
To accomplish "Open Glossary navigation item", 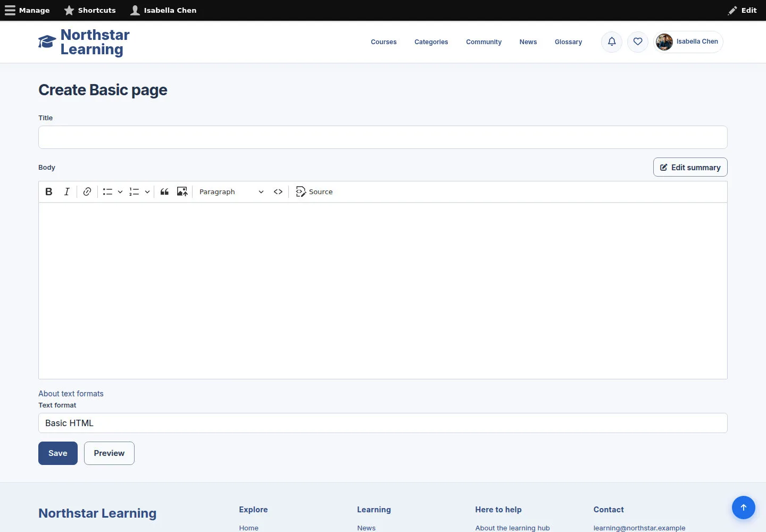I will [568, 42].
